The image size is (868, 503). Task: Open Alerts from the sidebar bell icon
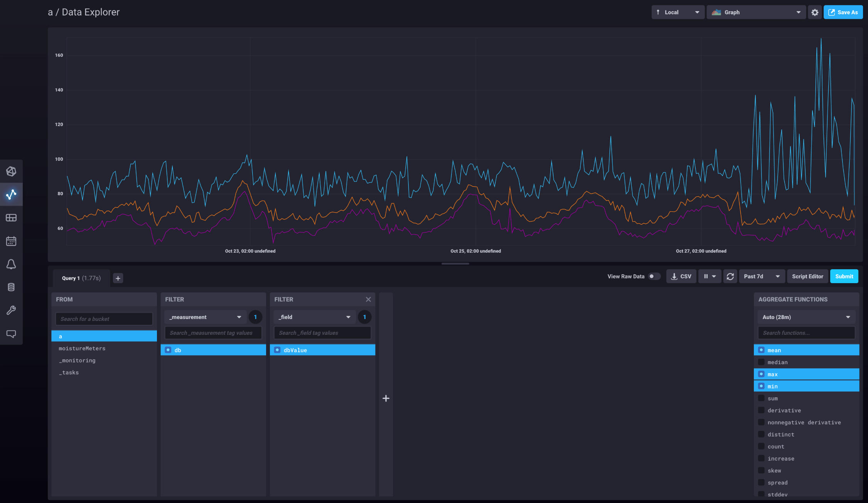(11, 264)
